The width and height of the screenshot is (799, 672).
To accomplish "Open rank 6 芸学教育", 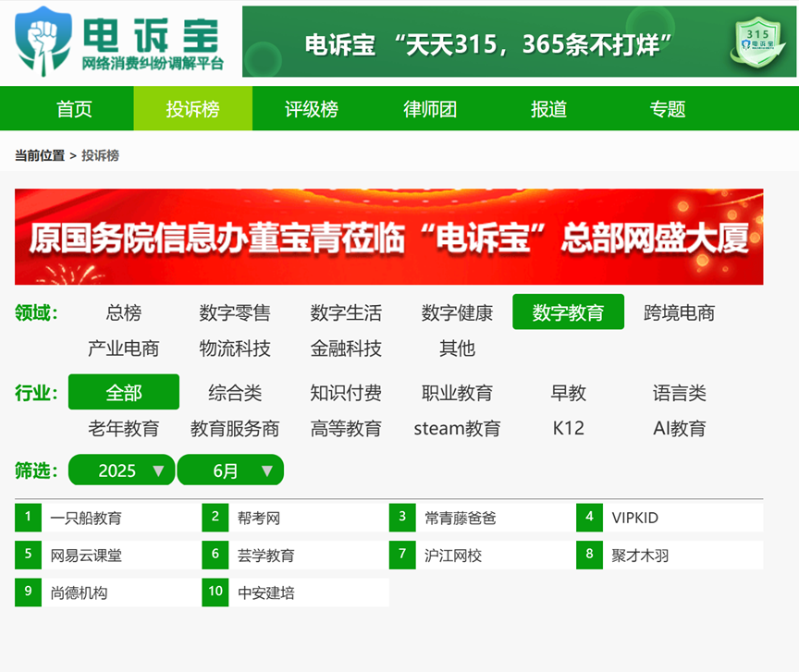I will click(295, 555).
